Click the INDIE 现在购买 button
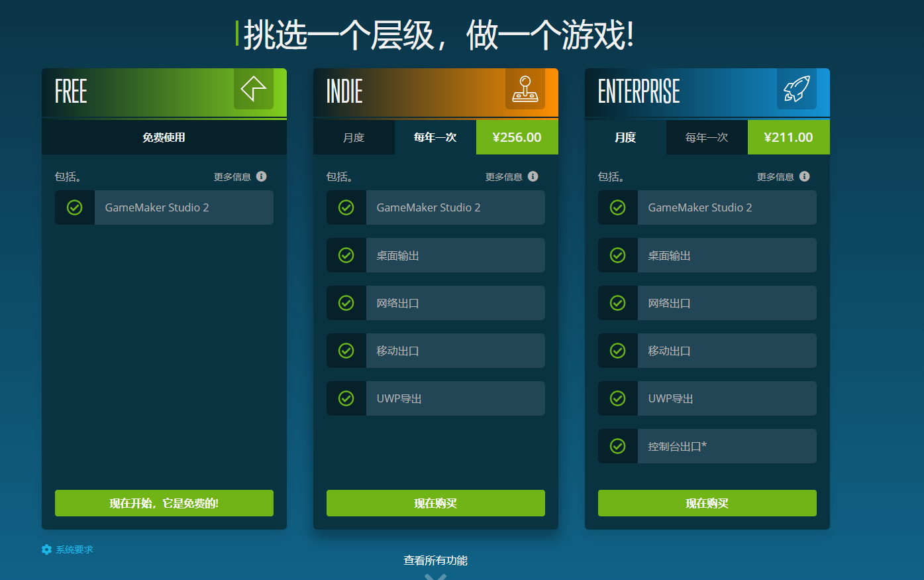 [436, 503]
